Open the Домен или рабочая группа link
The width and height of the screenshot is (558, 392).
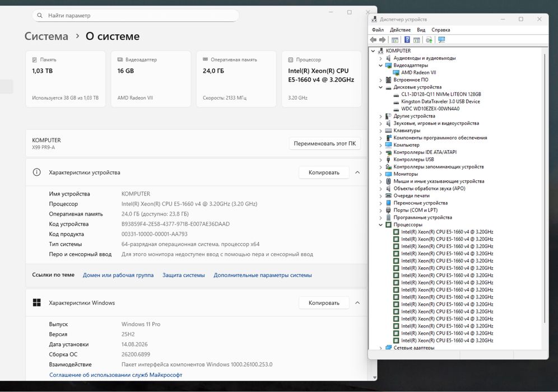(118, 275)
